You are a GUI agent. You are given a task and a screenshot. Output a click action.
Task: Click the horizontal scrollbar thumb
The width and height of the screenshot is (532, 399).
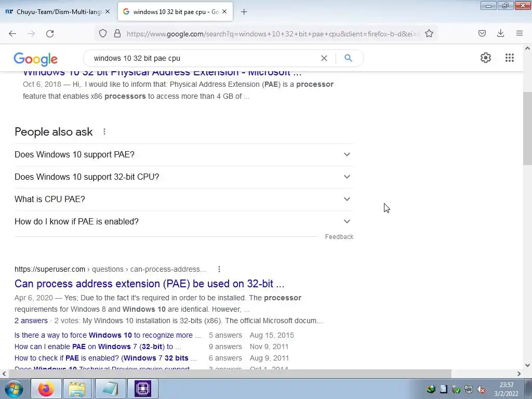[x=230, y=374]
